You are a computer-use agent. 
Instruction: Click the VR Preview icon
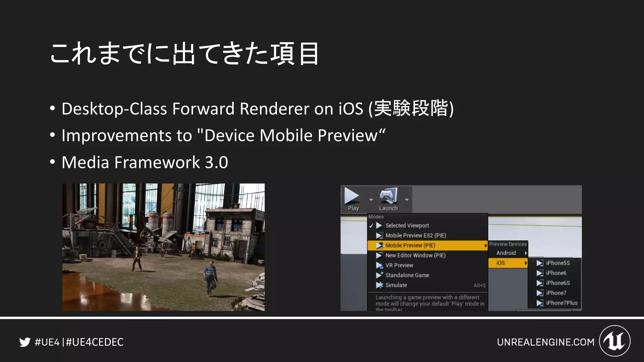(x=380, y=265)
